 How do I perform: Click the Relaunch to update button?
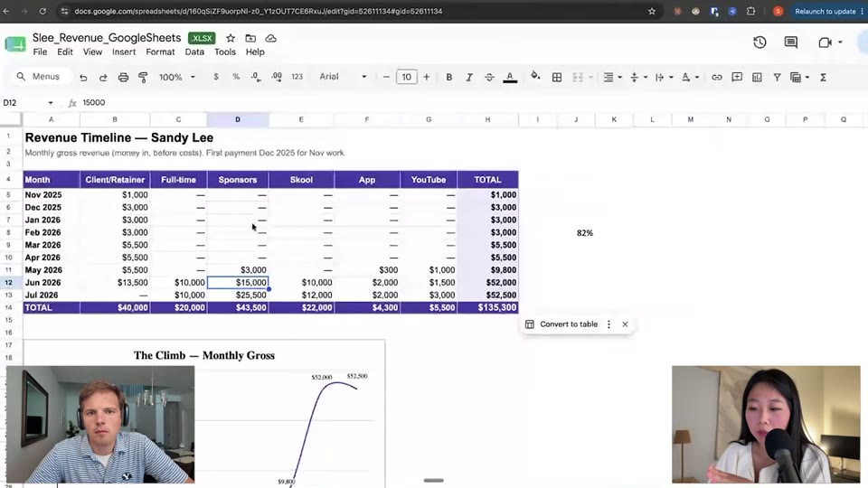tap(825, 11)
